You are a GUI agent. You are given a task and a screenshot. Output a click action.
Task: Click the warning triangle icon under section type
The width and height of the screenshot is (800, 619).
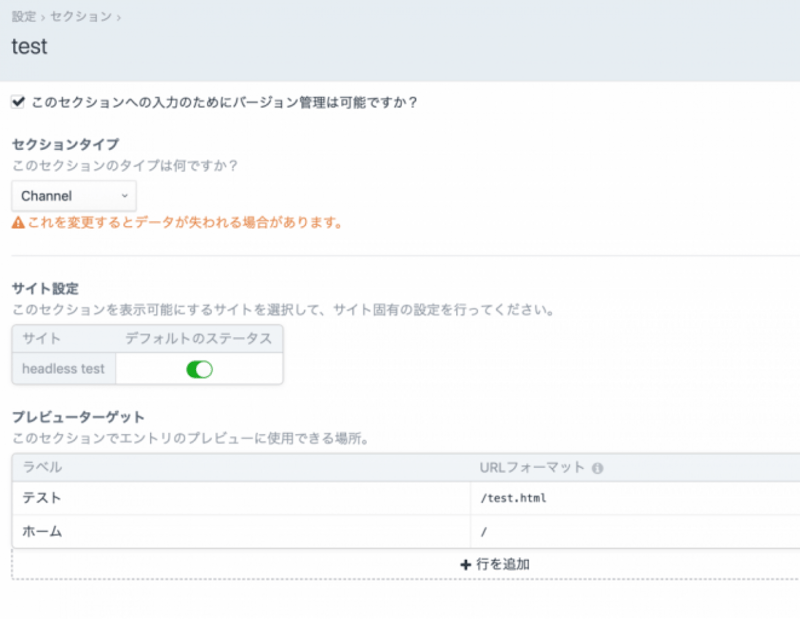[x=17, y=224]
